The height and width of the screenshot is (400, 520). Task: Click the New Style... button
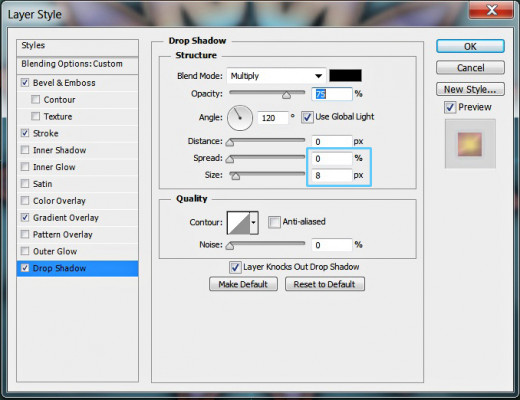coord(470,89)
